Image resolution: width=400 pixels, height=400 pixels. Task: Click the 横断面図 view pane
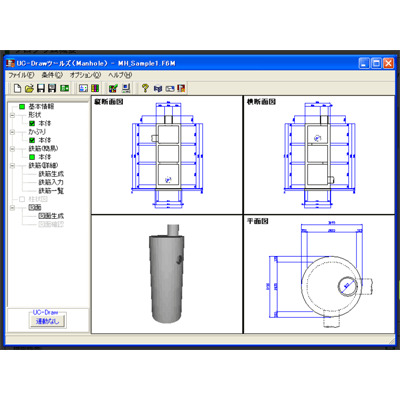(319, 155)
